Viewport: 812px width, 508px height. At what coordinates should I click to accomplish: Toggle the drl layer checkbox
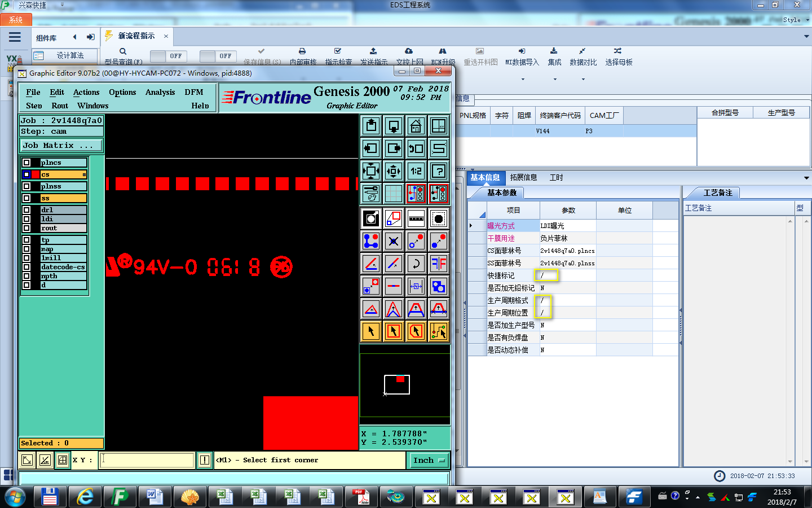click(x=27, y=210)
